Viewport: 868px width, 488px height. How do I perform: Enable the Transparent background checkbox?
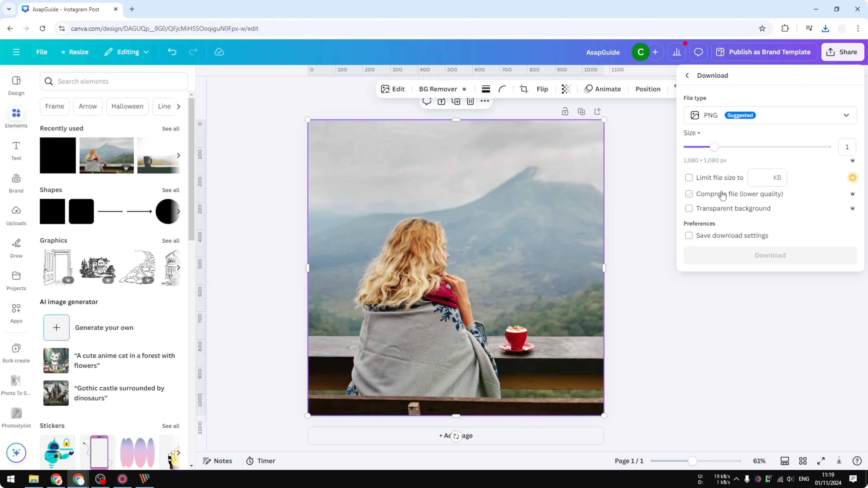point(689,208)
